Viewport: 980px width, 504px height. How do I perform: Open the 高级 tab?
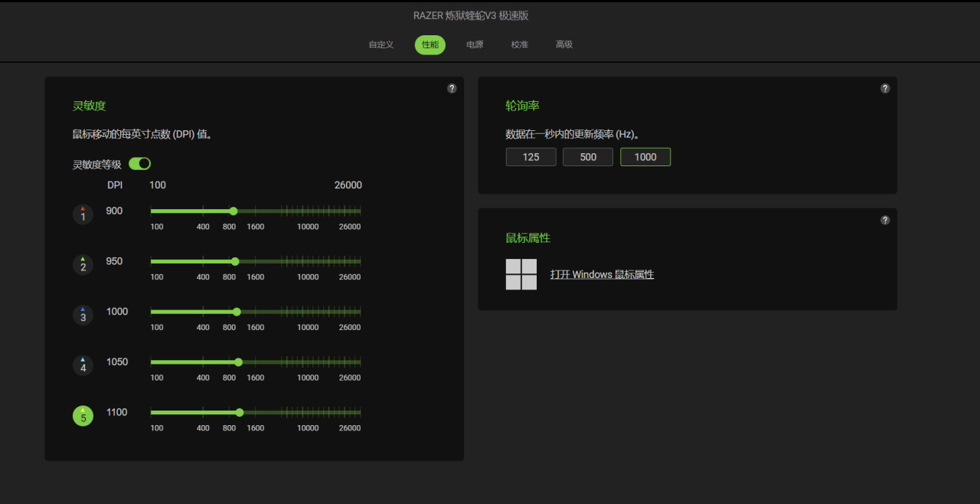[x=564, y=44]
